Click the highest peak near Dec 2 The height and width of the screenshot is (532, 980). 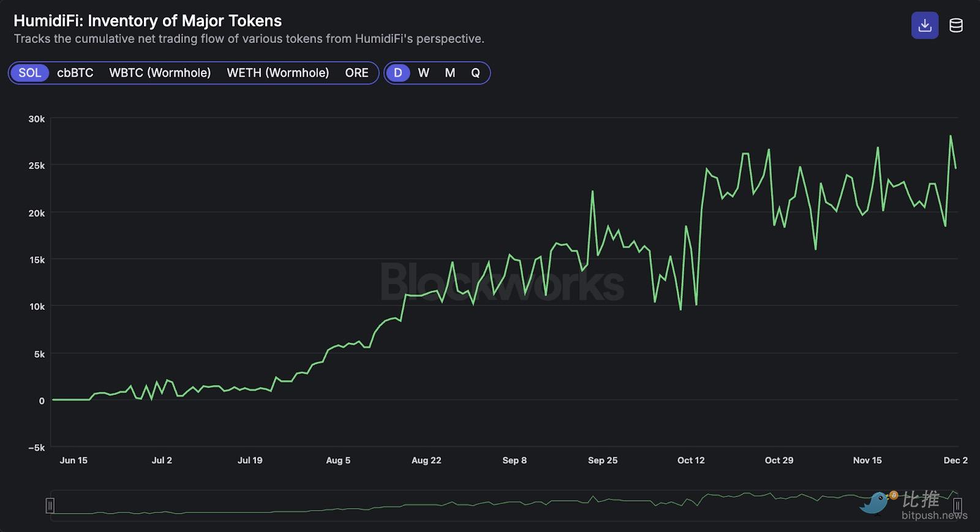pos(951,136)
